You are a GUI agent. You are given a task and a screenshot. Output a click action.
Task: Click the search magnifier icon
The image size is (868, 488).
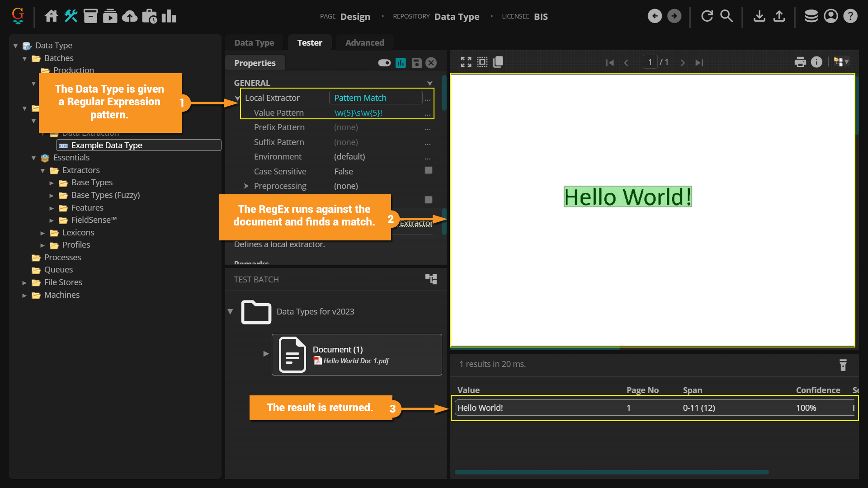coord(726,16)
